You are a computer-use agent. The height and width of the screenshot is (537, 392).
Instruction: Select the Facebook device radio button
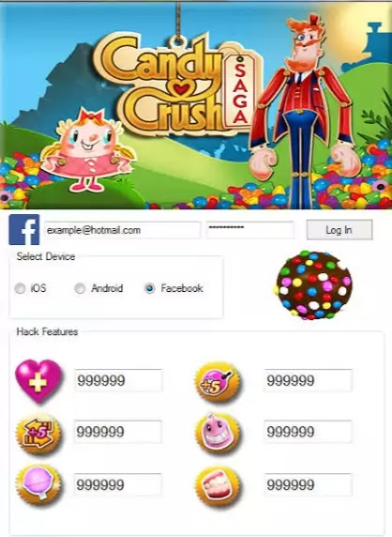pos(149,288)
